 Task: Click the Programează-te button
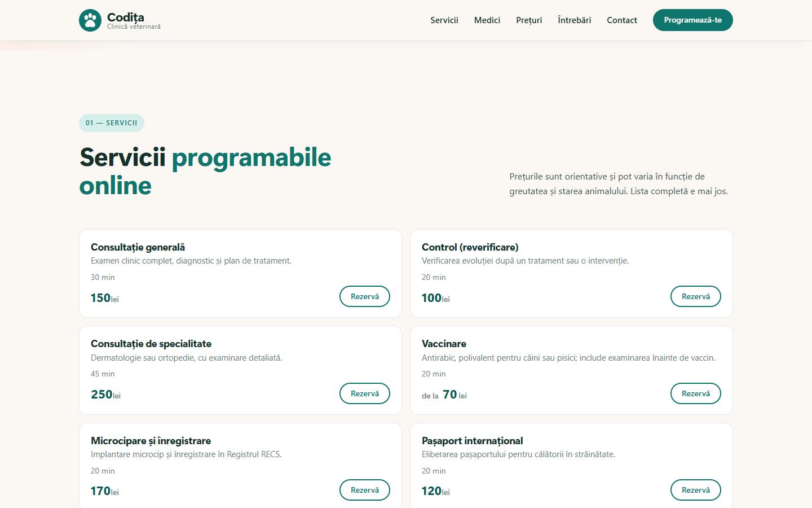[x=693, y=20]
